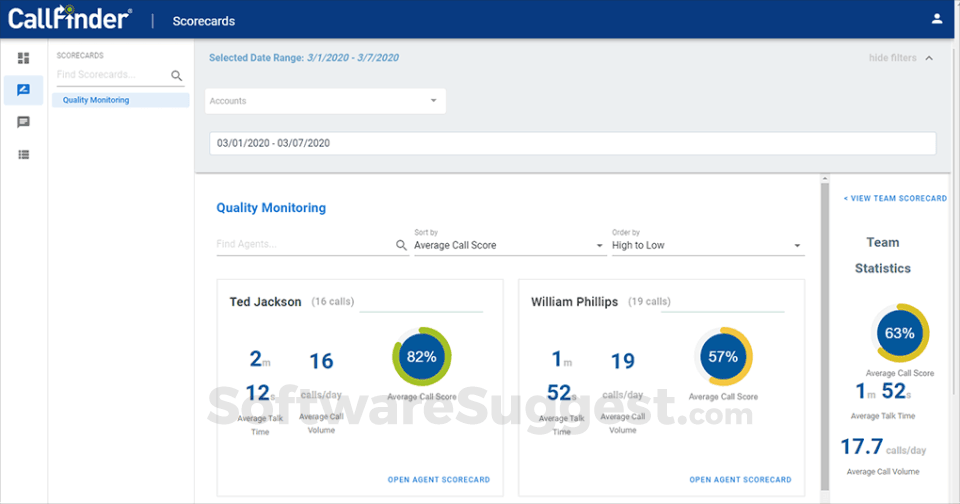Select the scorecards icon in left sidebar

pyautogui.click(x=24, y=90)
